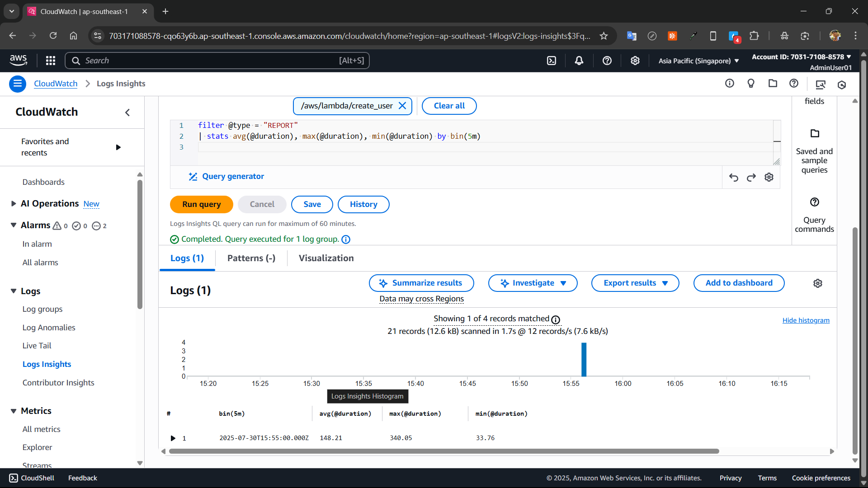868x488 pixels.
Task: Open the All alarms sidebar item
Action: pyautogui.click(x=40, y=263)
